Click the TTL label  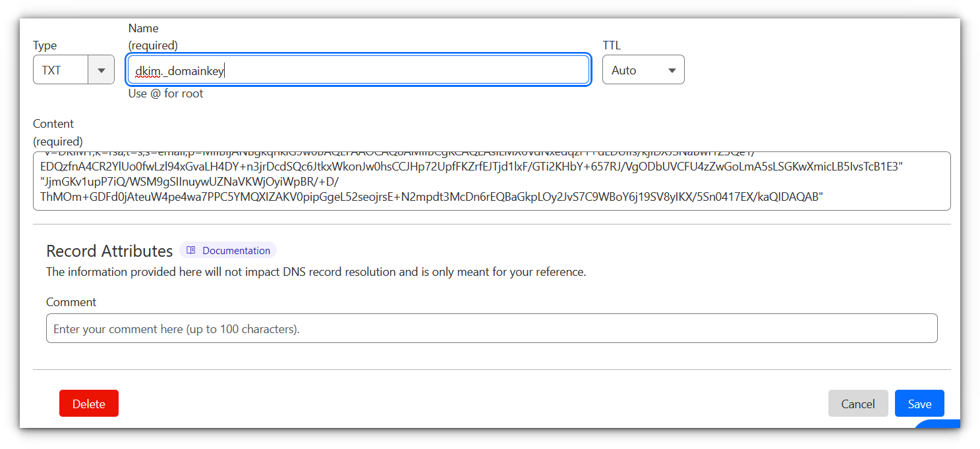tap(612, 45)
